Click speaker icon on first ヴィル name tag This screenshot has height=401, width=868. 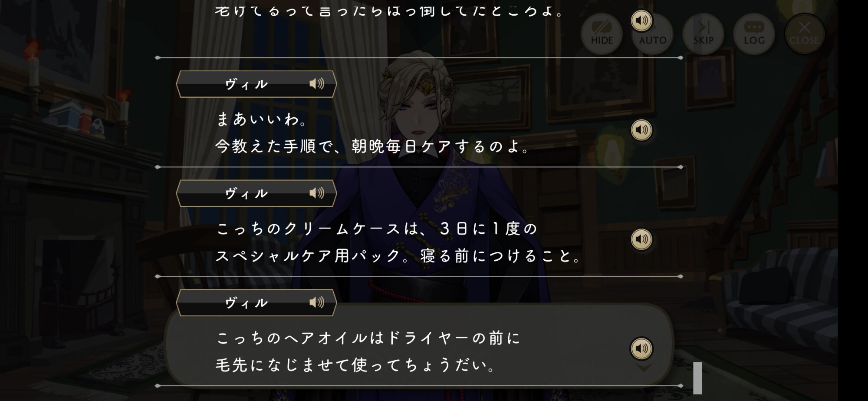click(x=317, y=83)
